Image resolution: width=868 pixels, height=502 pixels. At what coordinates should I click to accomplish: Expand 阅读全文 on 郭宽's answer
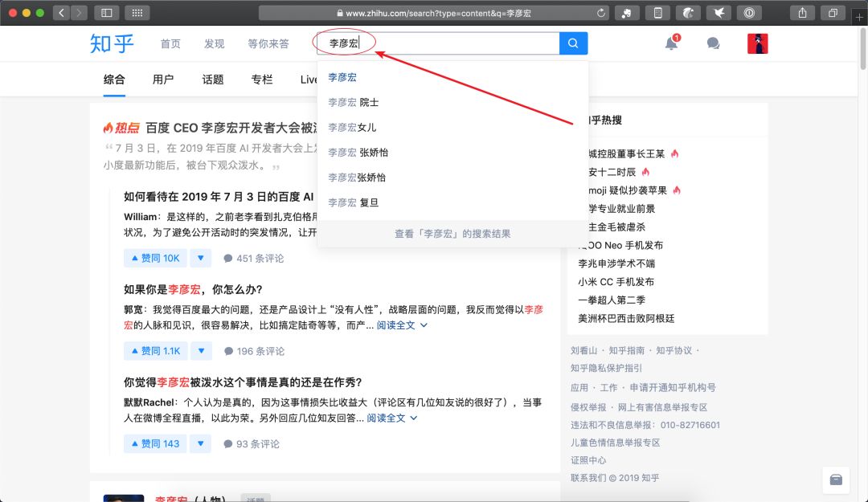pos(402,325)
